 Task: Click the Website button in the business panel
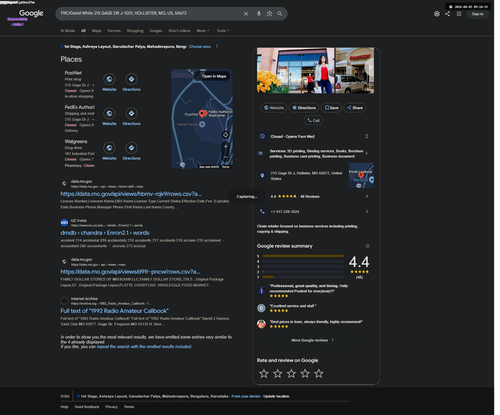[x=274, y=108]
